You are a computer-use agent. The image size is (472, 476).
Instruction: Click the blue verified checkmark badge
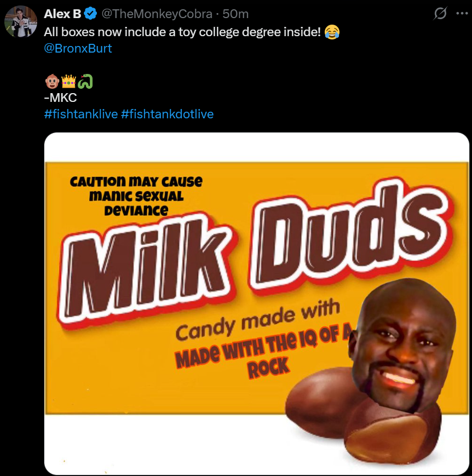pyautogui.click(x=91, y=14)
